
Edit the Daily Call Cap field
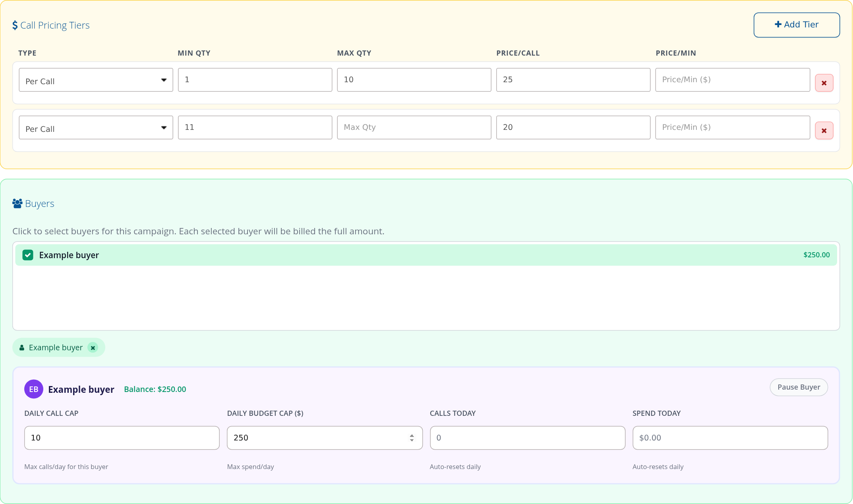pos(122,438)
